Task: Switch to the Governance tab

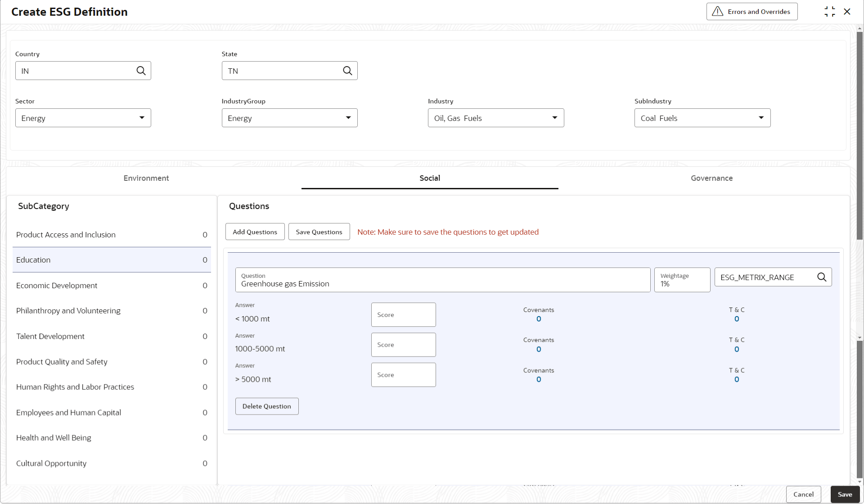Action: (711, 178)
